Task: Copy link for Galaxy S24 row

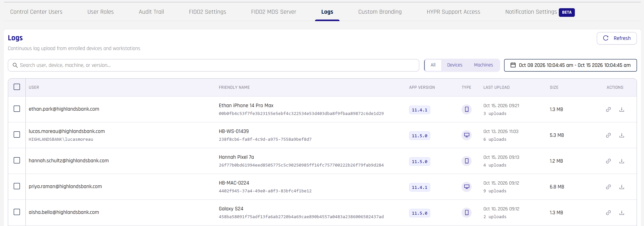Action: [608, 213]
